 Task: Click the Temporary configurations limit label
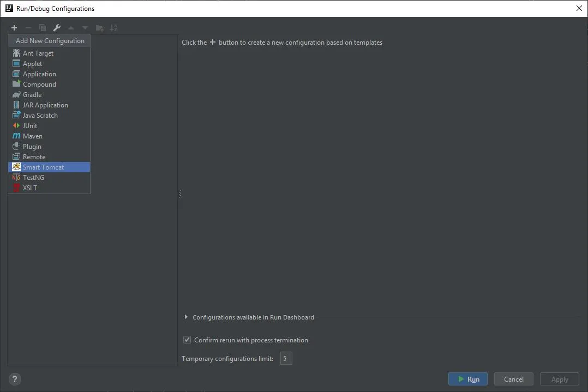pos(227,359)
